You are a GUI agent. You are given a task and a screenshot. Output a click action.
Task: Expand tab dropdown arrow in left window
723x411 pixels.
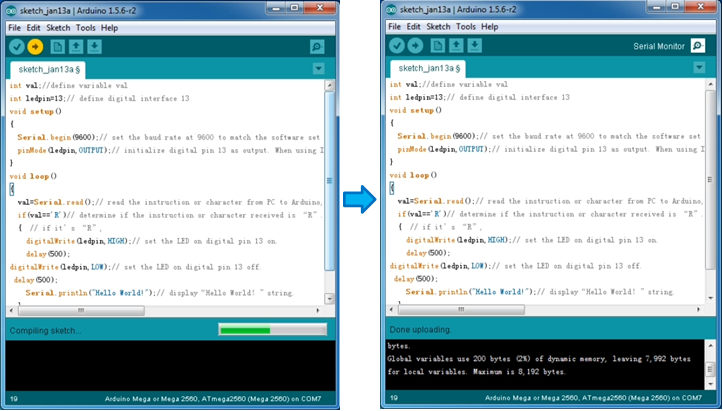318,69
